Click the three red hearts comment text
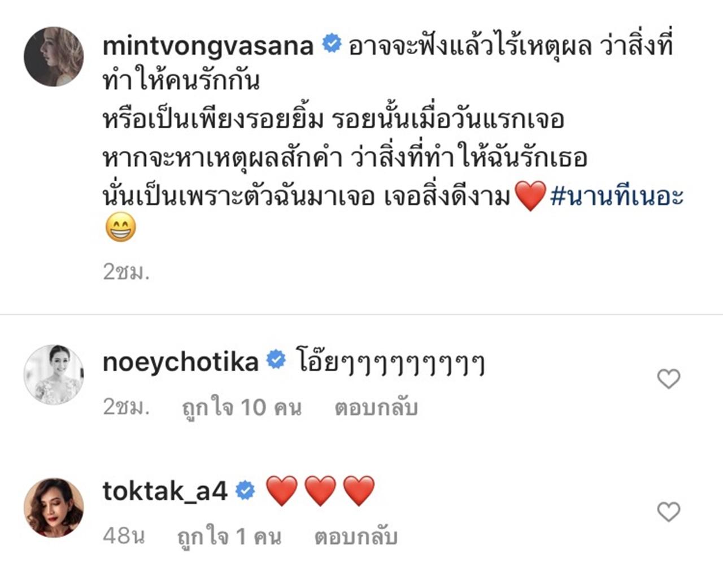The width and height of the screenshot is (723, 588). coord(320,490)
